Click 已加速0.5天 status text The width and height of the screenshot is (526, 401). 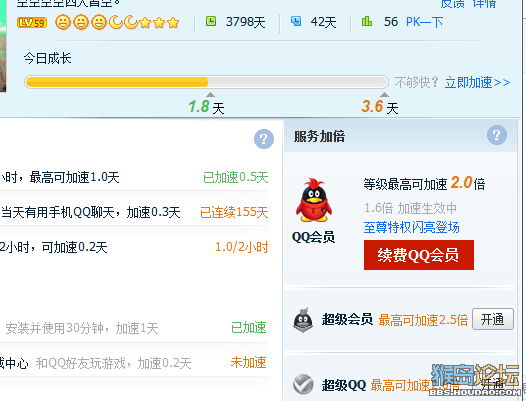[x=235, y=178]
